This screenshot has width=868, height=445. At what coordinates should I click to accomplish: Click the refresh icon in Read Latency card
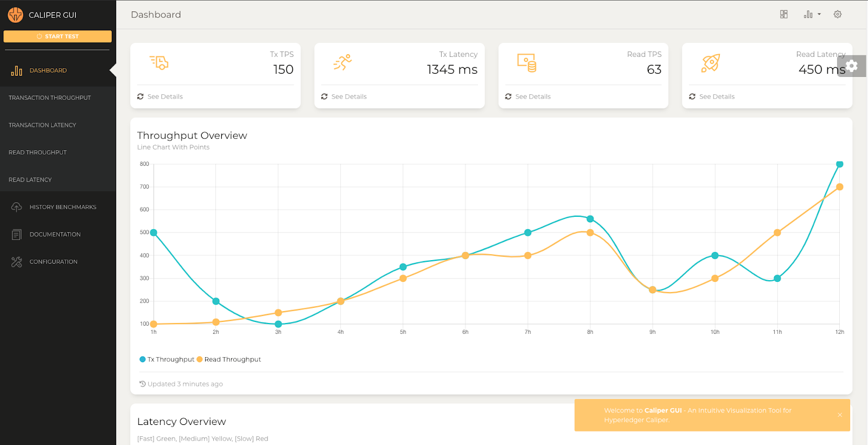(692, 96)
